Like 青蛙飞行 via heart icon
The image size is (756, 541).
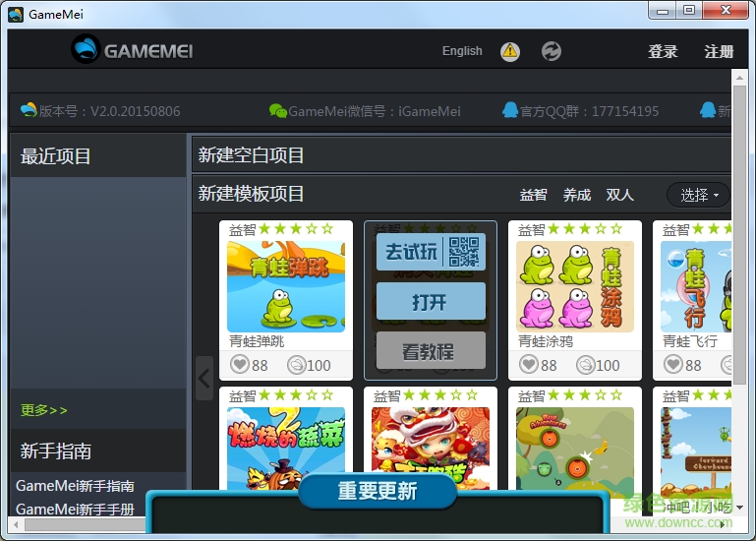(673, 364)
